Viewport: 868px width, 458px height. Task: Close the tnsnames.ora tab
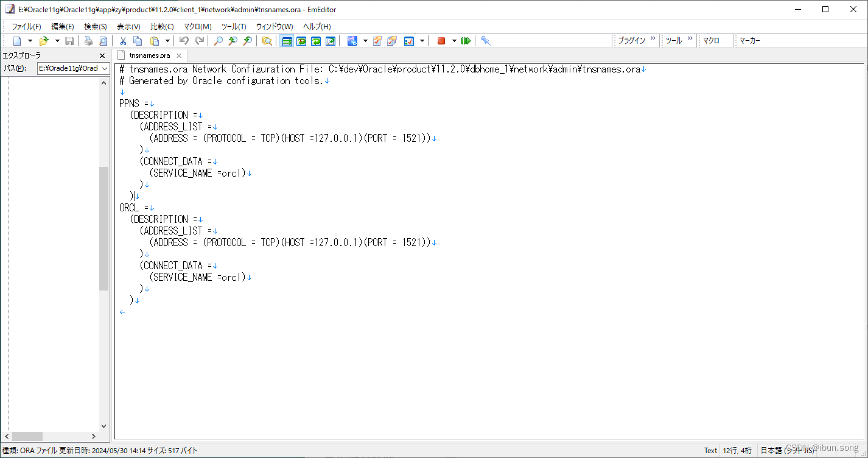(178, 55)
